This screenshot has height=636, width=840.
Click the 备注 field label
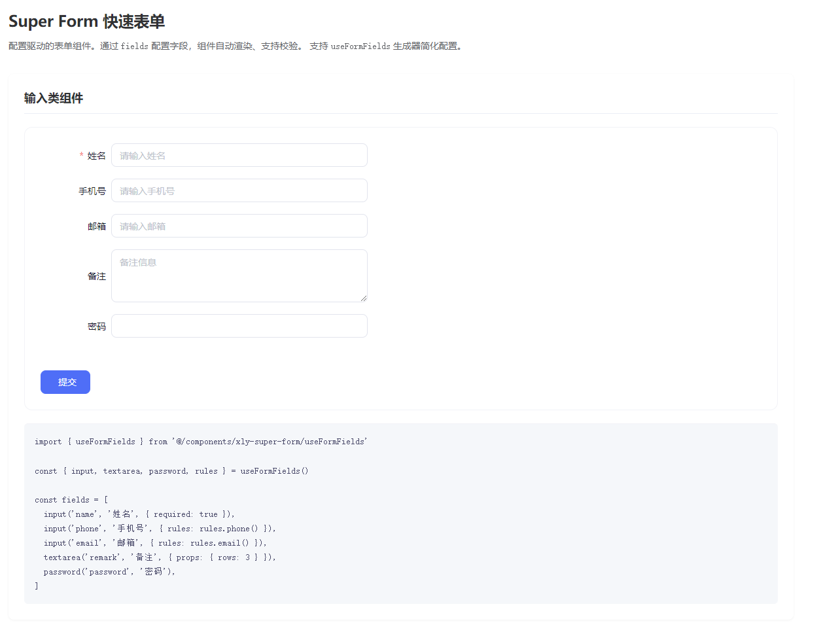pyautogui.click(x=97, y=276)
